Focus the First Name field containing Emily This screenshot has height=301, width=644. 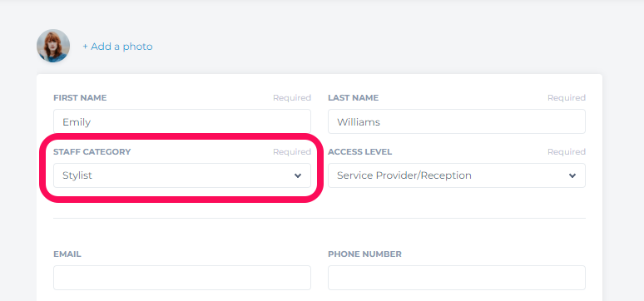(182, 121)
